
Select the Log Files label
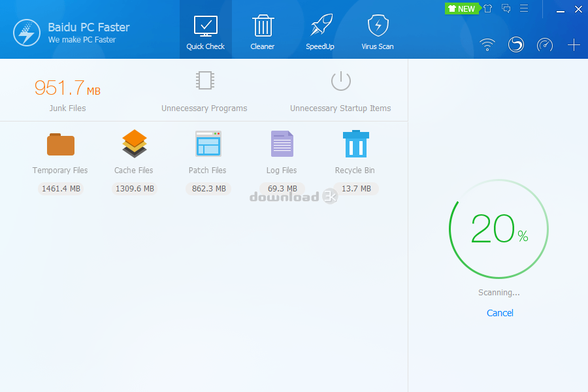[282, 171]
